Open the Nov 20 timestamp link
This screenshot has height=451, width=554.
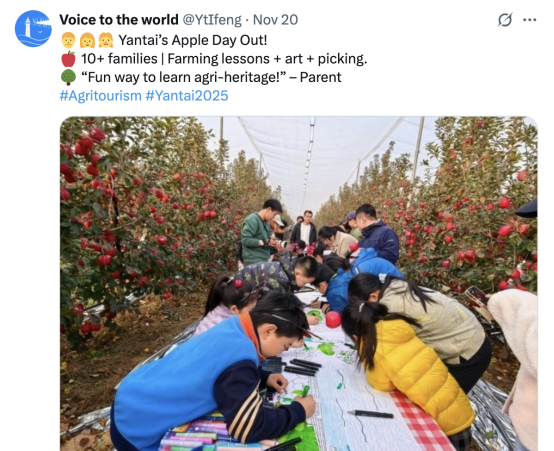point(276,20)
